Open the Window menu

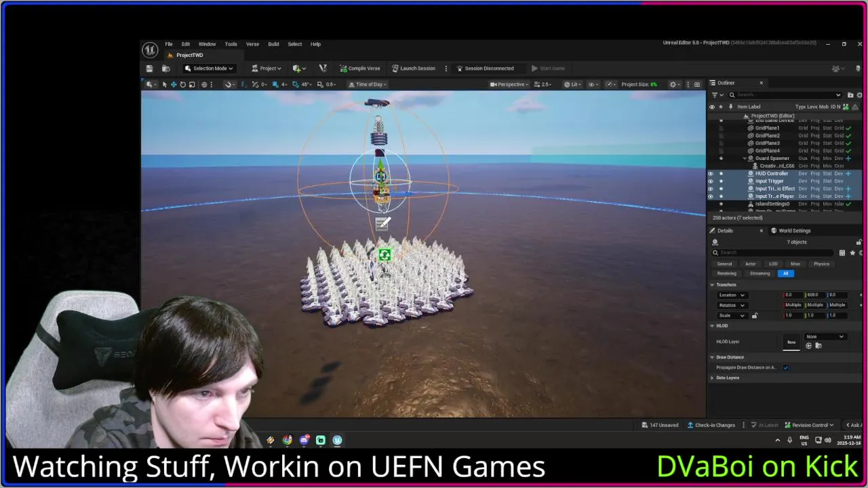point(207,44)
